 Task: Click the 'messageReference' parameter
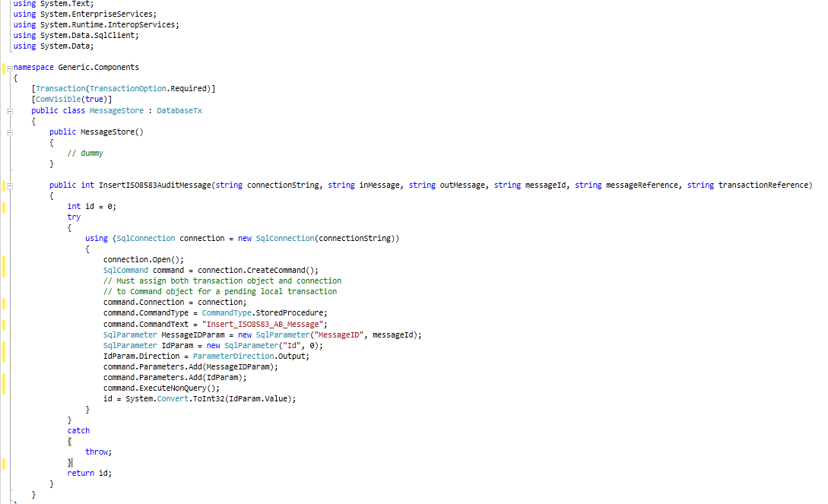point(642,185)
